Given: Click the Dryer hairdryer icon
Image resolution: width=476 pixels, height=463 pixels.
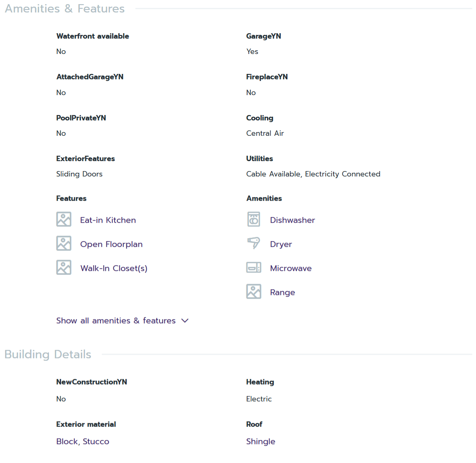Looking at the screenshot, I should (253, 243).
